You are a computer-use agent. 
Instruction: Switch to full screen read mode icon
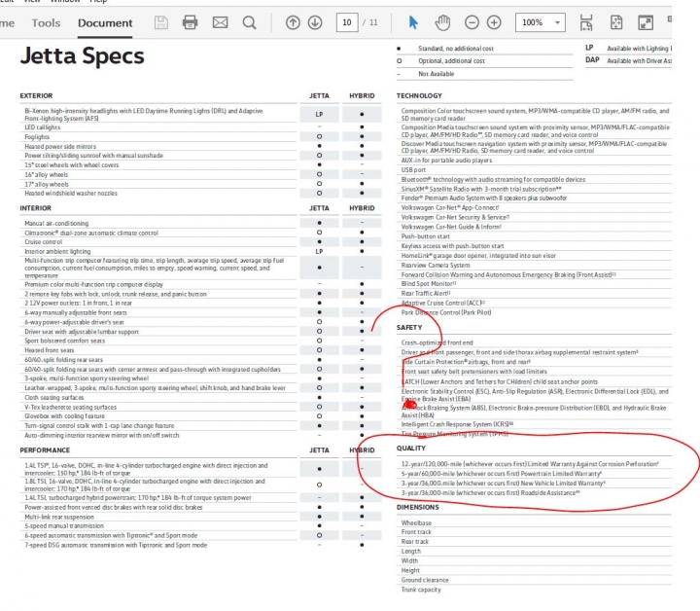[646, 22]
